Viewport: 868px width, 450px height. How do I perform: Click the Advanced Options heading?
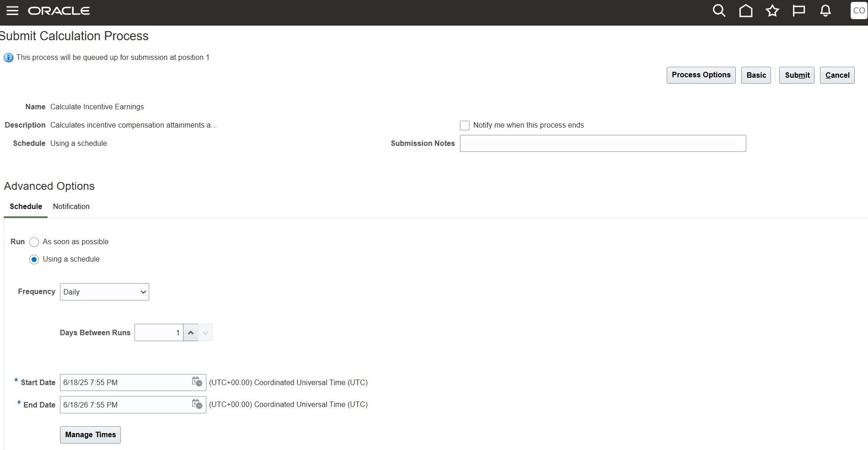coord(49,186)
